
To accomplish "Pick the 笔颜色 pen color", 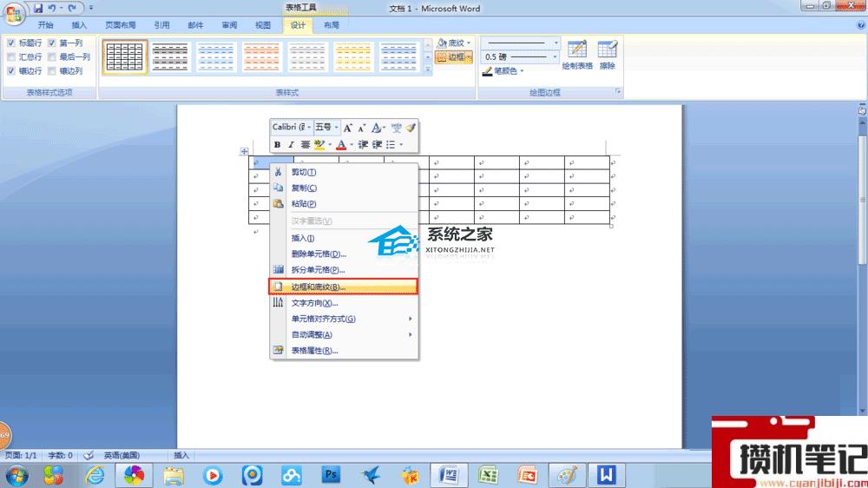I will [503, 71].
